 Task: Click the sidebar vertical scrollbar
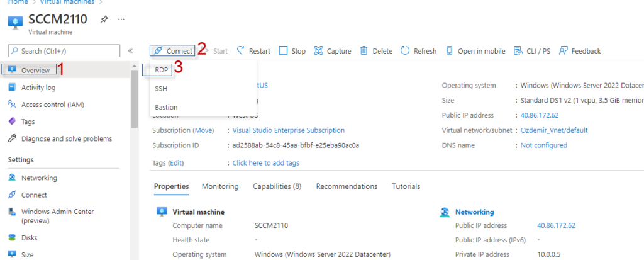click(x=135, y=99)
